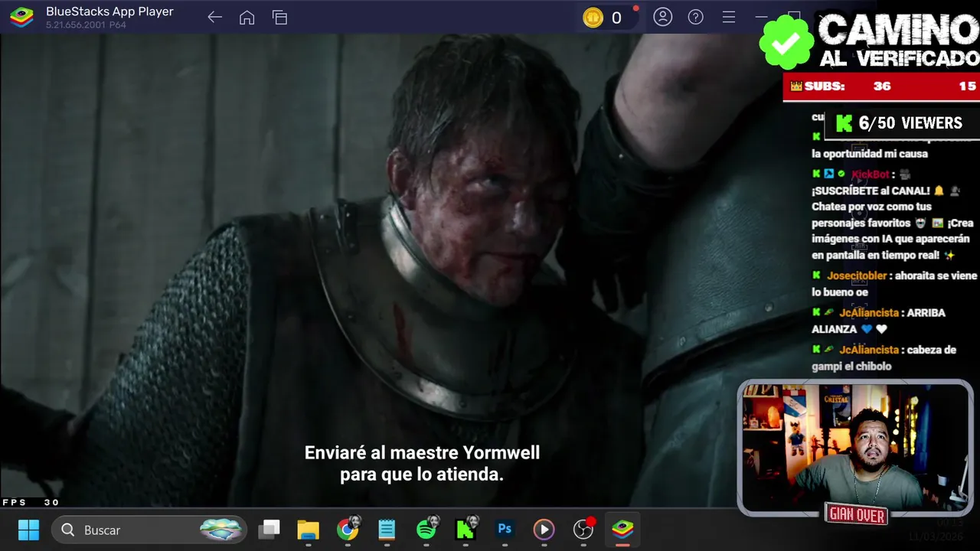The image size is (980, 551).
Task: Click the BlueStacks logo in title bar
Action: [x=21, y=17]
